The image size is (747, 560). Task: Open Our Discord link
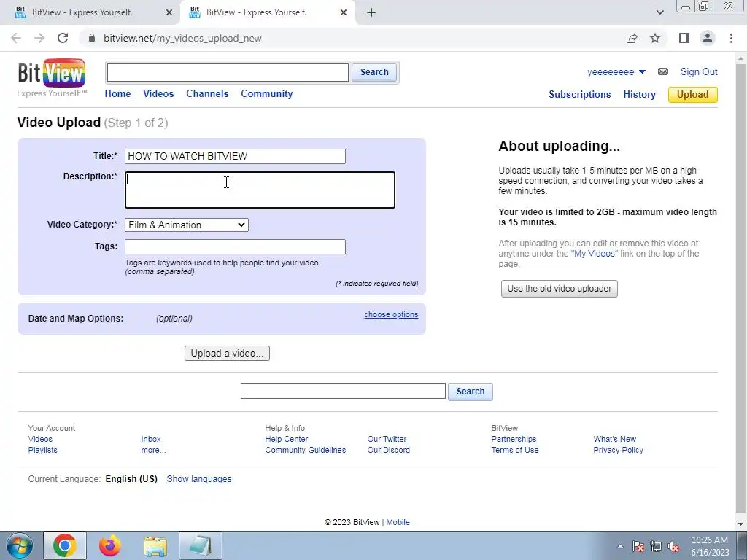point(388,450)
